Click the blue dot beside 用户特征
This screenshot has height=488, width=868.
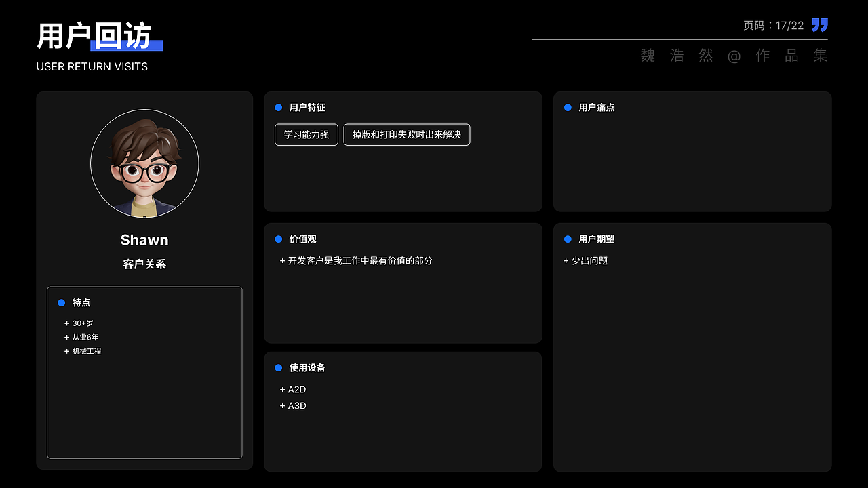pyautogui.click(x=278, y=107)
